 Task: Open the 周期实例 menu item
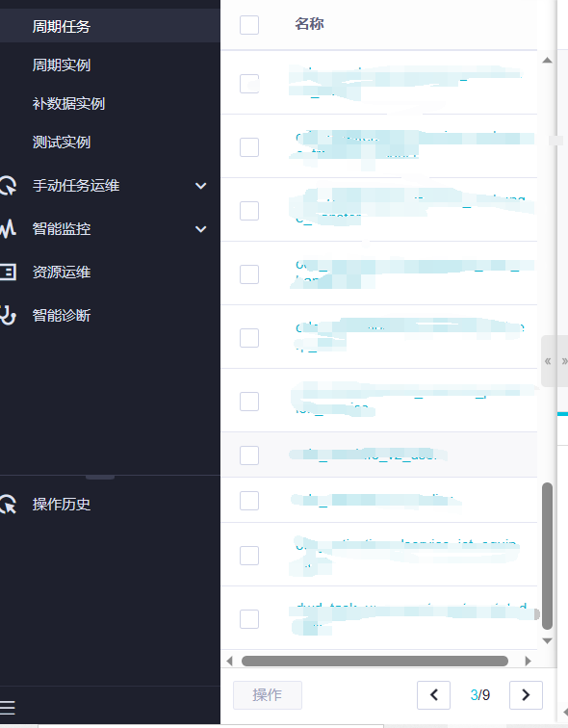tap(62, 65)
